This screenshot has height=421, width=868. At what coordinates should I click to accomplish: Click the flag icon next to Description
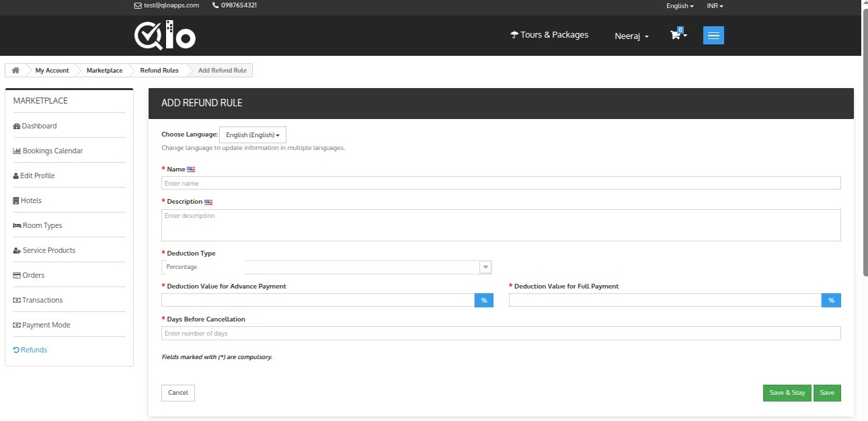208,202
